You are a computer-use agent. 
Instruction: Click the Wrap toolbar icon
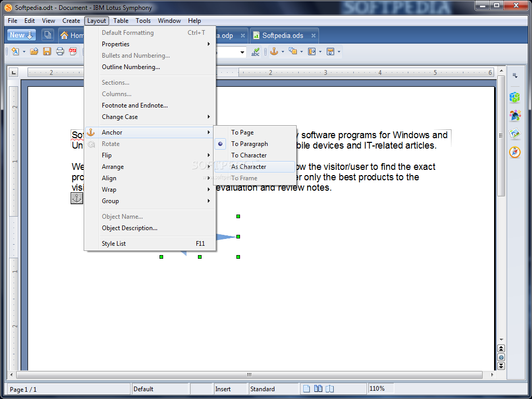pyautogui.click(x=330, y=51)
